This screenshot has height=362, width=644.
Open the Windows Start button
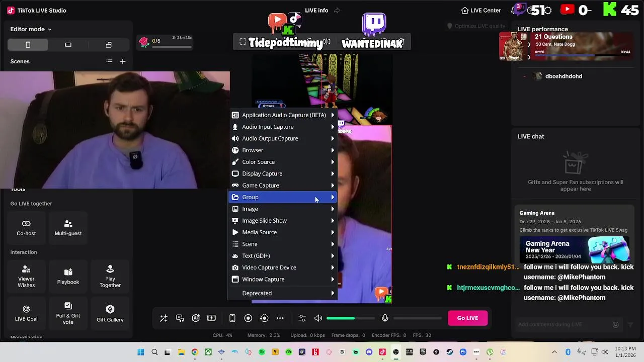pos(141,352)
